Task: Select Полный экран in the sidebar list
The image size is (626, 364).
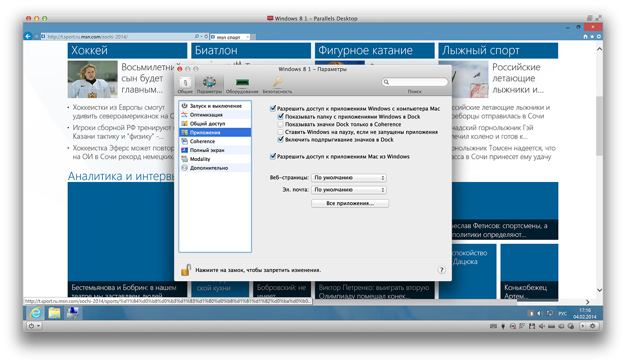Action: (207, 150)
